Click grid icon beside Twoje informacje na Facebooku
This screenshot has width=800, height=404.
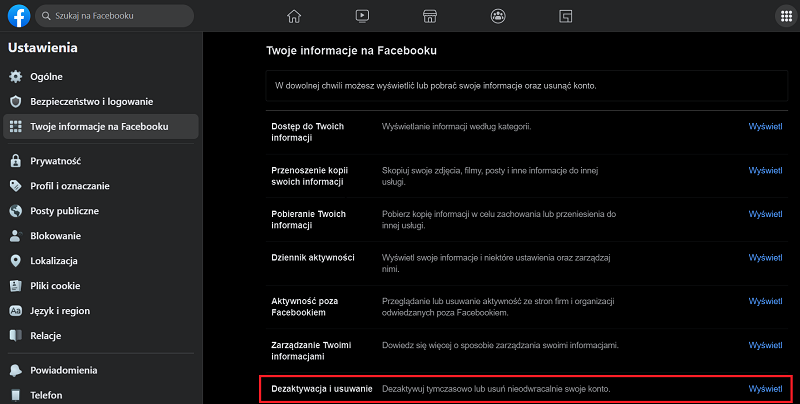click(x=16, y=127)
